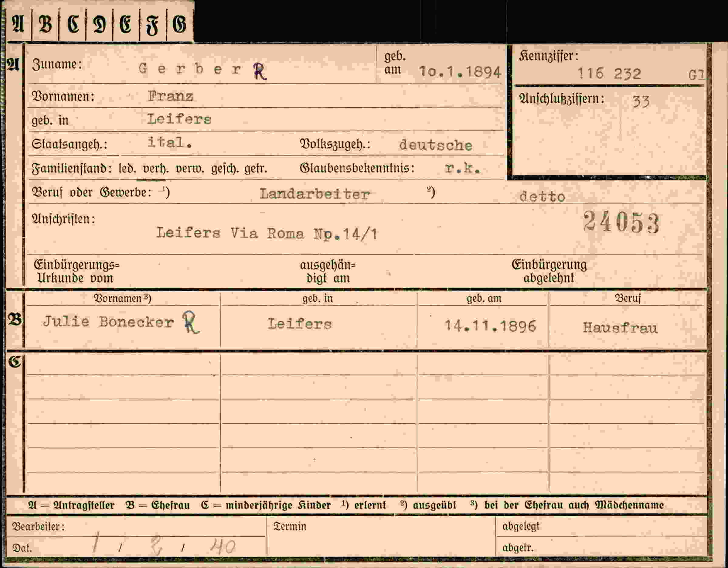Click the 'Einbürgerungs-Urkunde vom' label
Viewport: 728px width, 568px height.
point(76,272)
